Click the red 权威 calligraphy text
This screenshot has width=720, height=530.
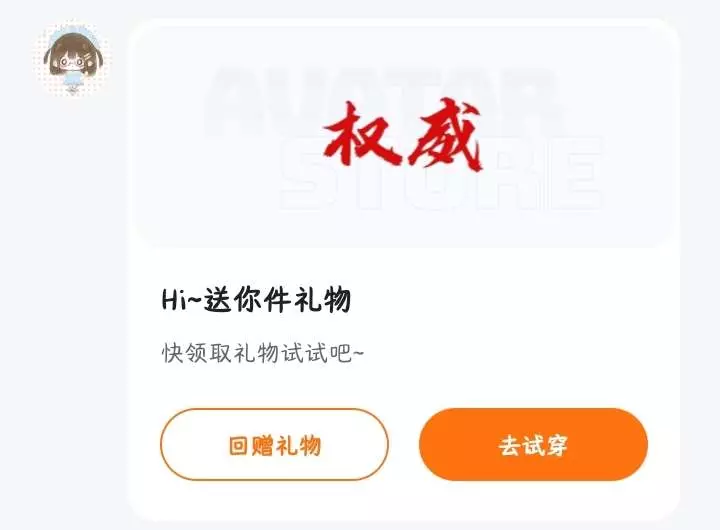(403, 135)
